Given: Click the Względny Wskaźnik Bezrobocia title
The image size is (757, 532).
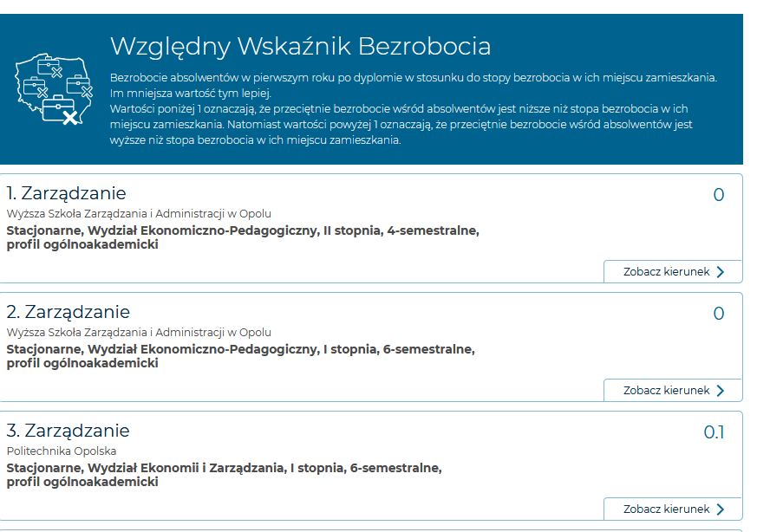Looking at the screenshot, I should click(300, 47).
